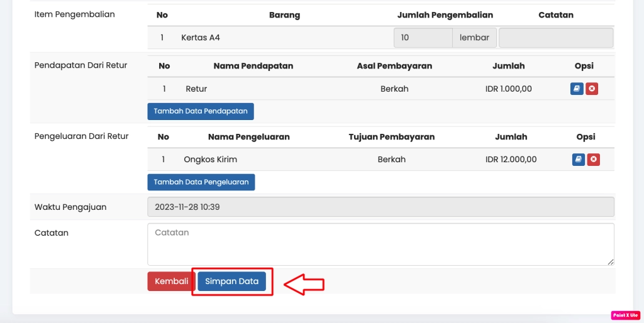The width and height of the screenshot is (644, 323).
Task: Select the Kertas A4 item cell
Action: (201, 38)
